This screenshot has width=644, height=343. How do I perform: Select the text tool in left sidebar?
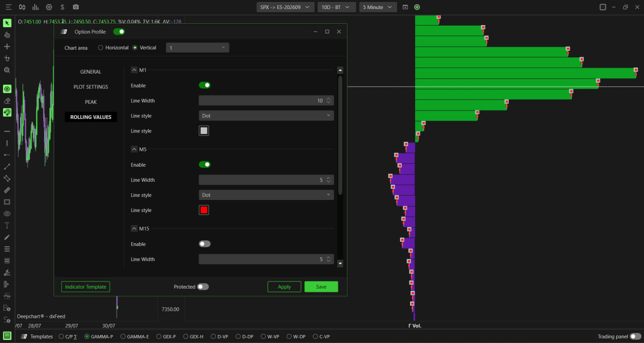pyautogui.click(x=7, y=225)
